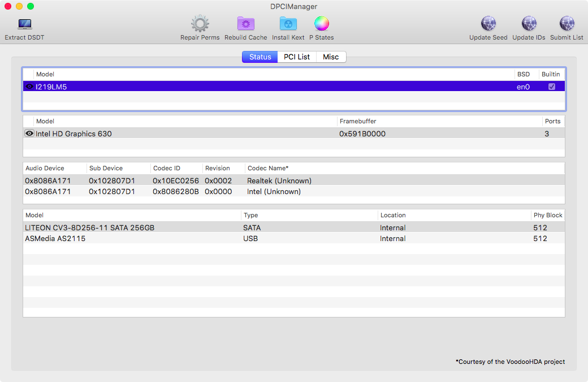Image resolution: width=588 pixels, height=382 pixels.
Task: Click the Update IDs globe icon
Action: [529, 24]
